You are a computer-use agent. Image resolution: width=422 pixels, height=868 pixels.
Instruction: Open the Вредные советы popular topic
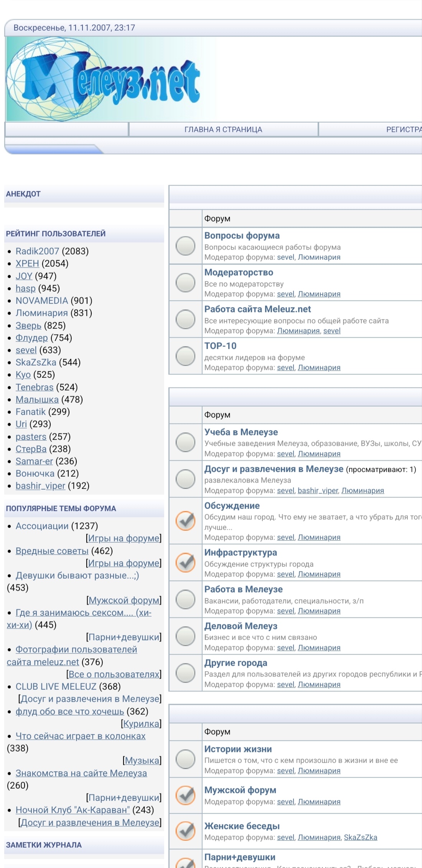pyautogui.click(x=52, y=551)
